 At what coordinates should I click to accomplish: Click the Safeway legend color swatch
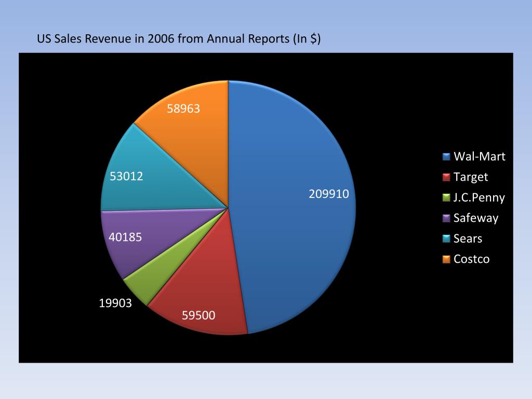click(x=446, y=218)
